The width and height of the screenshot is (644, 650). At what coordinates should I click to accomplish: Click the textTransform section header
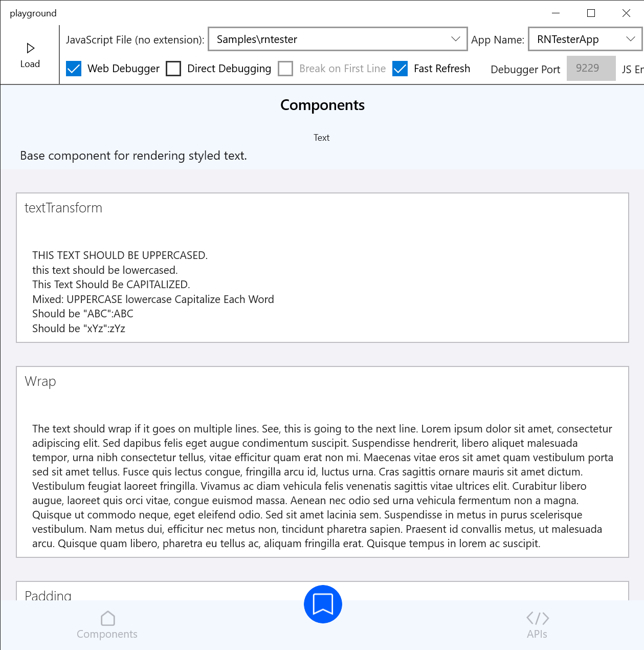click(63, 208)
